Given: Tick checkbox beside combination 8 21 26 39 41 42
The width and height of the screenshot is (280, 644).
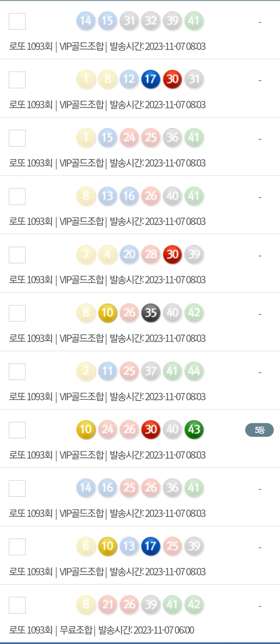Looking at the screenshot, I should click(17, 605).
